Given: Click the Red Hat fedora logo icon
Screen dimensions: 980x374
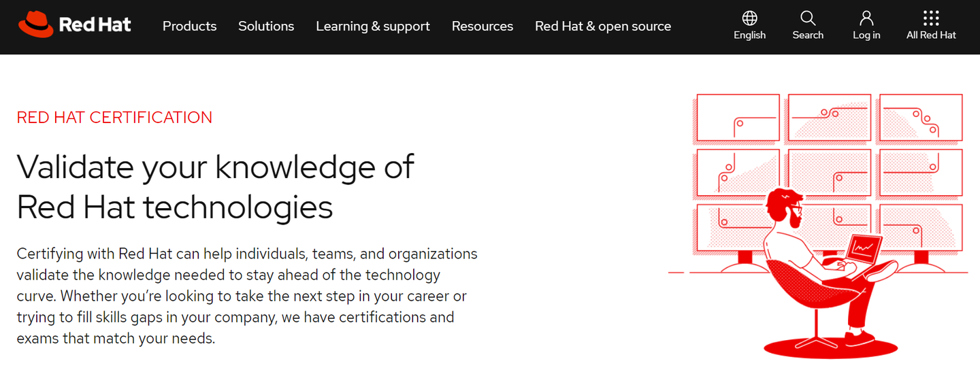Looking at the screenshot, I should [x=35, y=24].
